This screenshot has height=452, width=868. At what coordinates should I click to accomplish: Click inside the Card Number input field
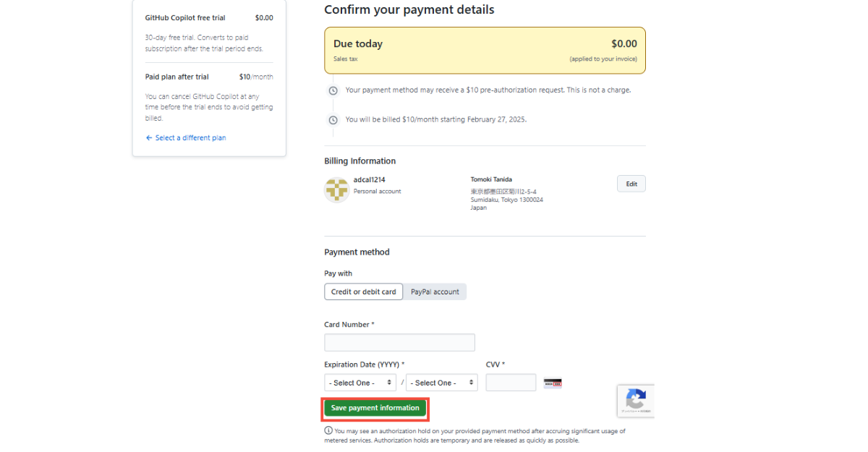[399, 342]
